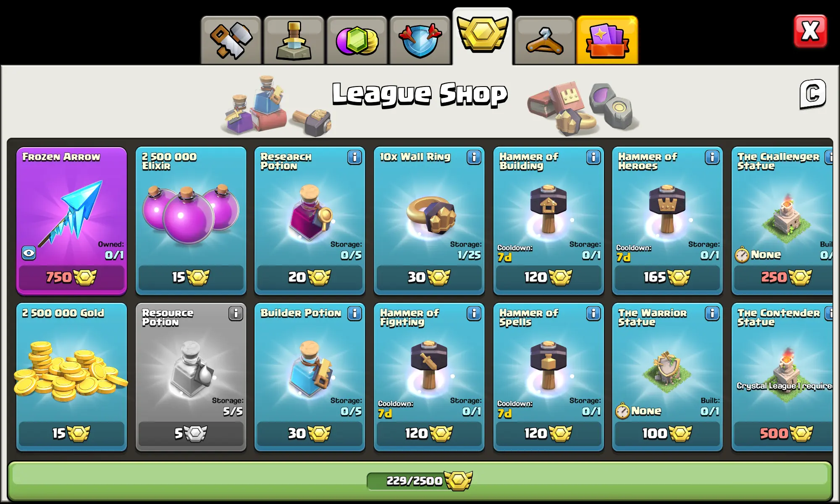This screenshot has height=504, width=840.
Task: View info for Hammer of Heroes
Action: click(x=712, y=157)
